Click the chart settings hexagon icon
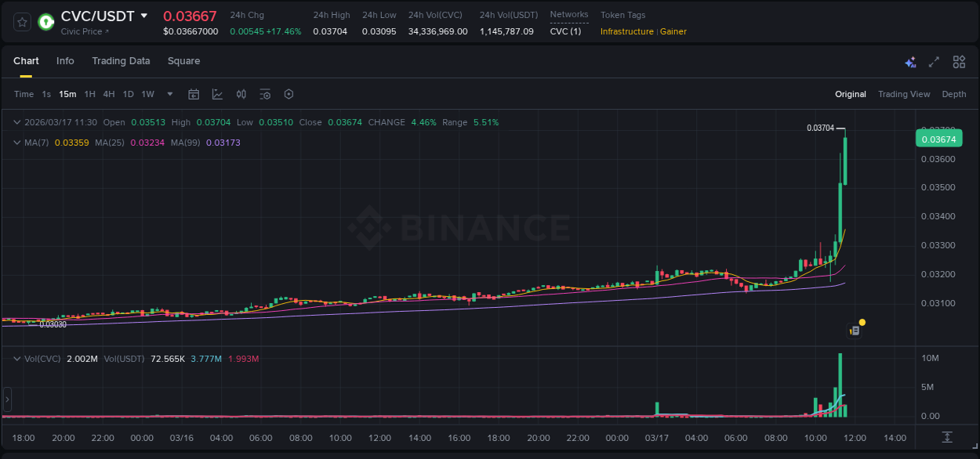 coord(289,94)
